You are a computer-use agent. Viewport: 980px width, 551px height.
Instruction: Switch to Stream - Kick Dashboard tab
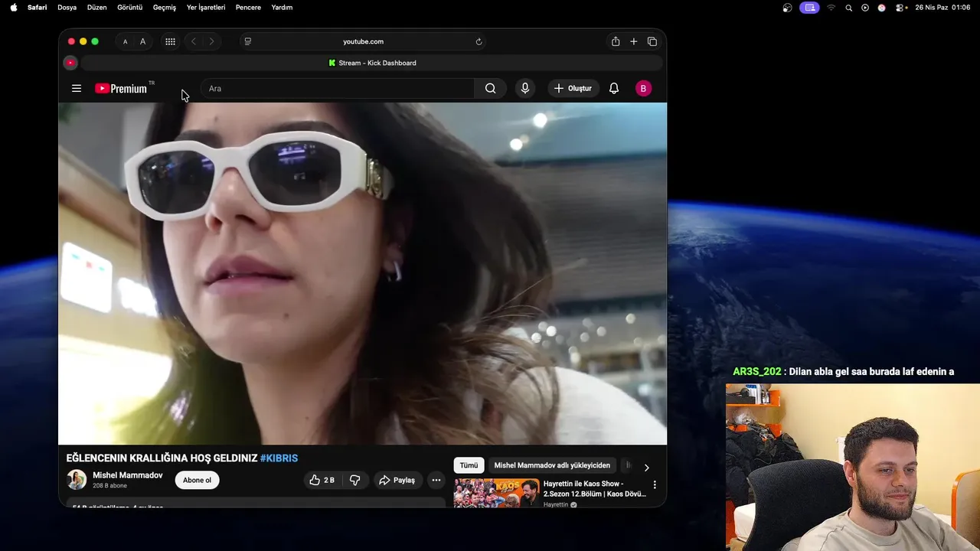tap(372, 63)
